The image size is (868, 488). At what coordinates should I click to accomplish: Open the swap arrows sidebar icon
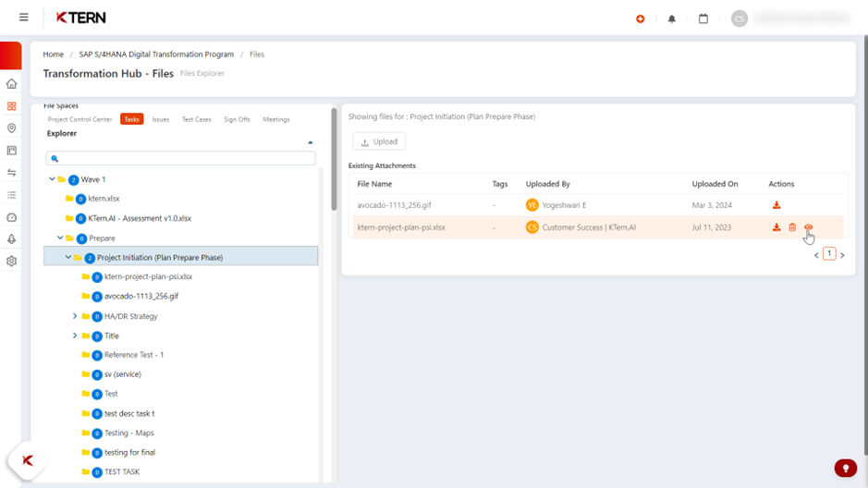tap(12, 173)
